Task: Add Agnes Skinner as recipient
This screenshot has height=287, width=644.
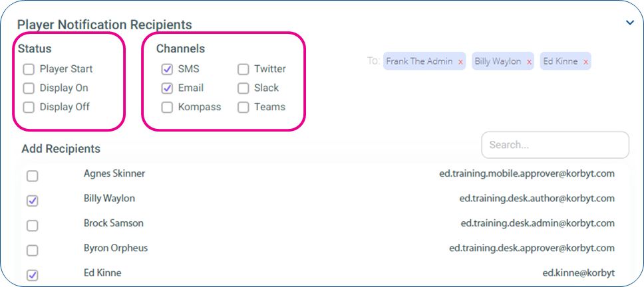Action: pyautogui.click(x=32, y=176)
